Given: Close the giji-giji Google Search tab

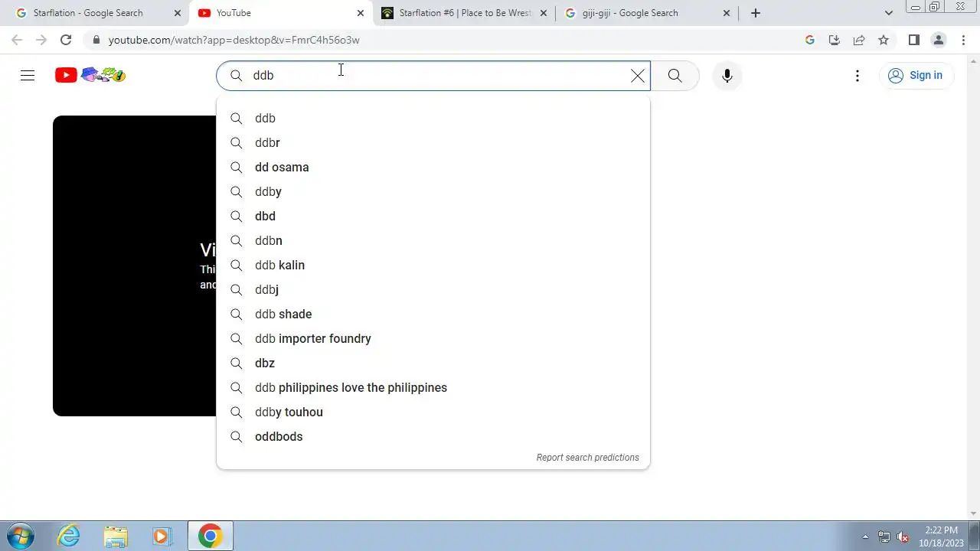Looking at the screenshot, I should [x=727, y=13].
